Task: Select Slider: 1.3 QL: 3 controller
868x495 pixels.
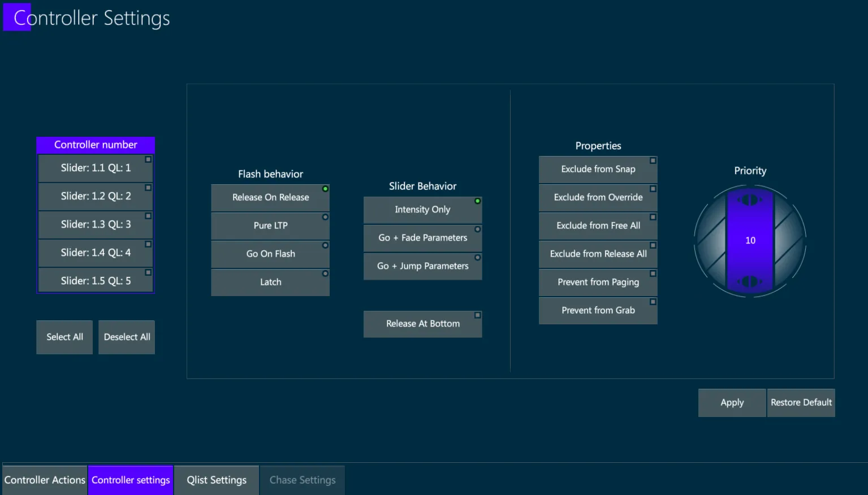Action: (x=96, y=224)
